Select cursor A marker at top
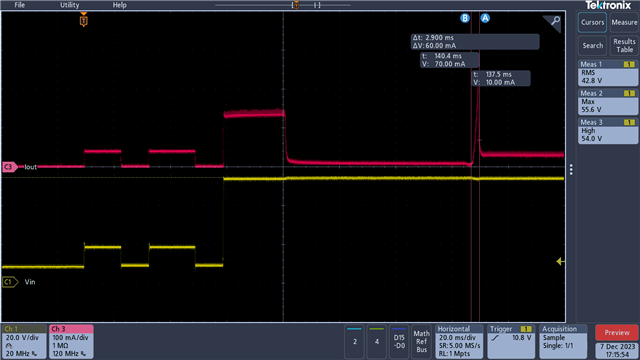This screenshot has width=640, height=360. coord(485,18)
